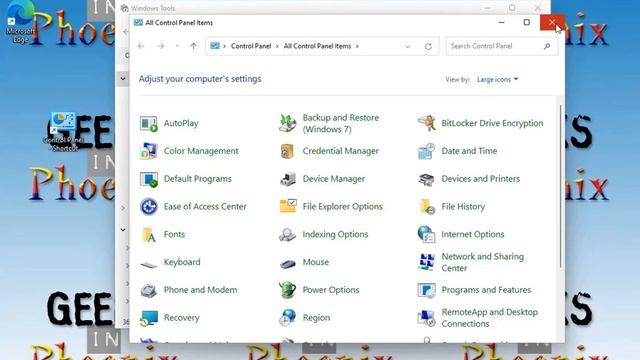Image resolution: width=640 pixels, height=360 pixels.
Task: Open the View by Large icons dropdown
Action: pos(497,79)
